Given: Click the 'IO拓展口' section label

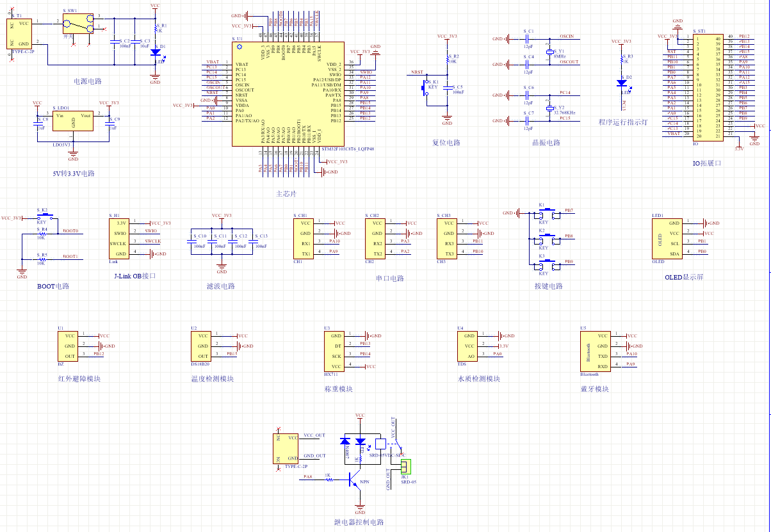Looking at the screenshot, I should click(707, 163).
